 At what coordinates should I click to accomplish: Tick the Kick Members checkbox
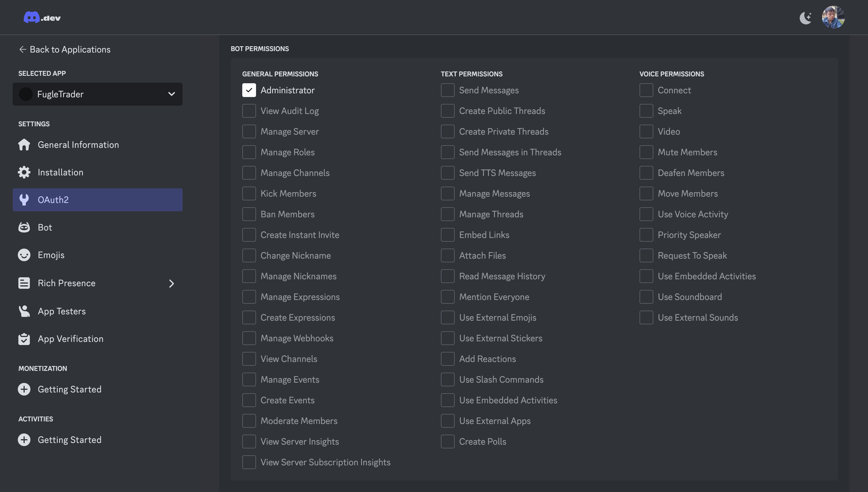tap(249, 194)
